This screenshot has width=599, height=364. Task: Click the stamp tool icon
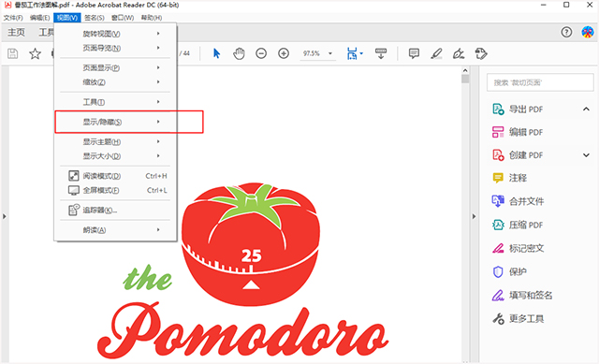tap(481, 53)
